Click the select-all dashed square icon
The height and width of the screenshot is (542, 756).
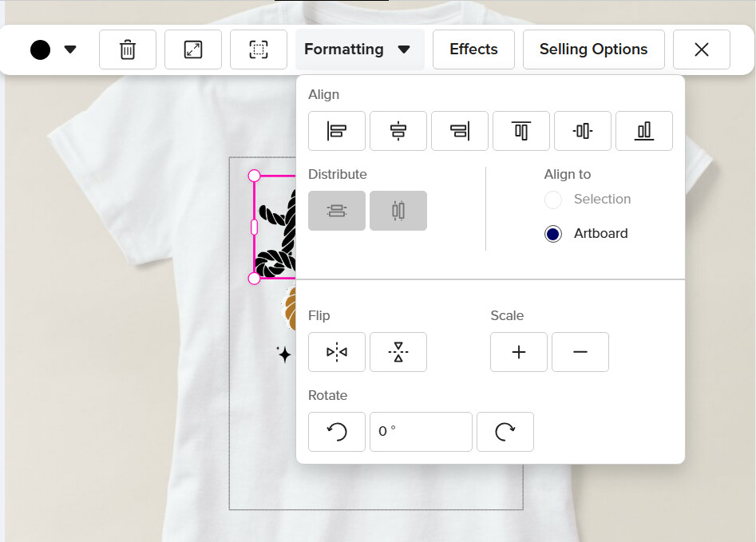(259, 49)
